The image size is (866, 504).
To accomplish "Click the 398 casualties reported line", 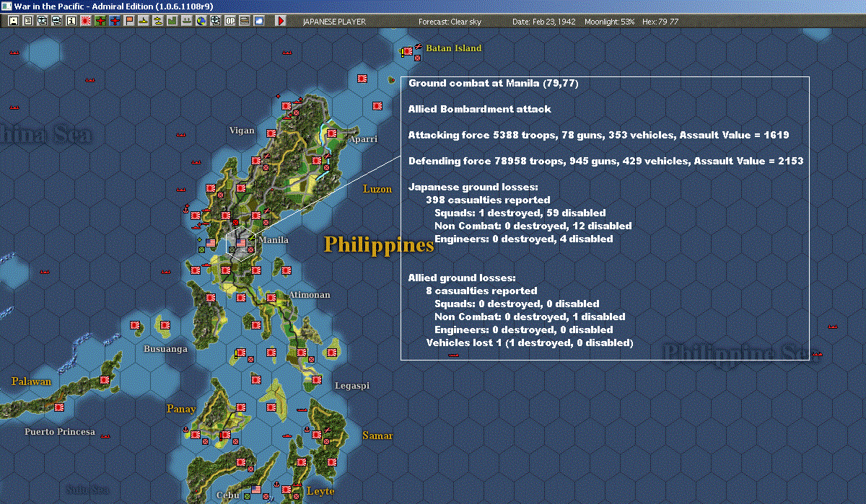I will (488, 200).
